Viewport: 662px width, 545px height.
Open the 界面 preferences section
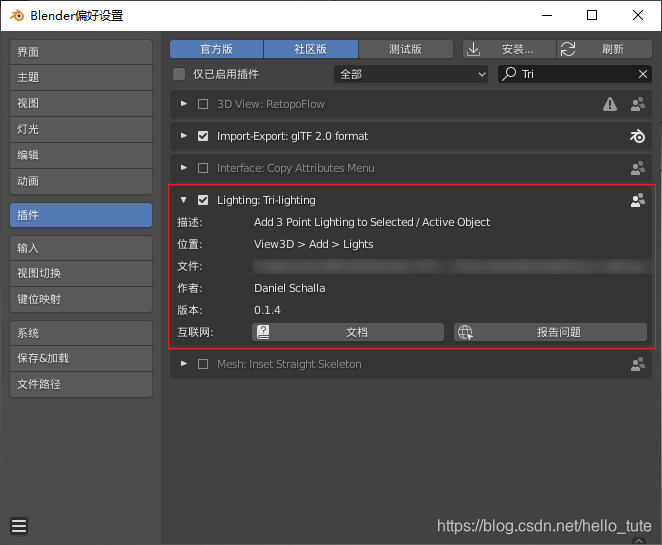(81, 52)
